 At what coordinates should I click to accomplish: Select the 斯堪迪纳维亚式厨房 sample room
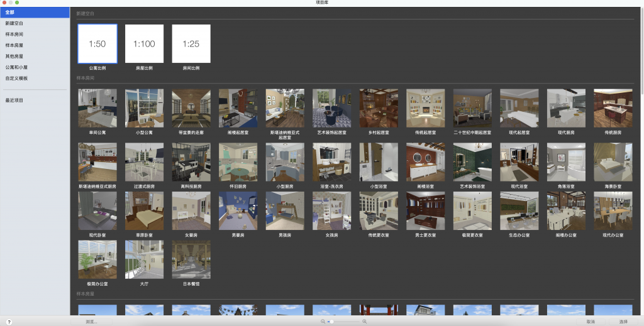point(97,162)
